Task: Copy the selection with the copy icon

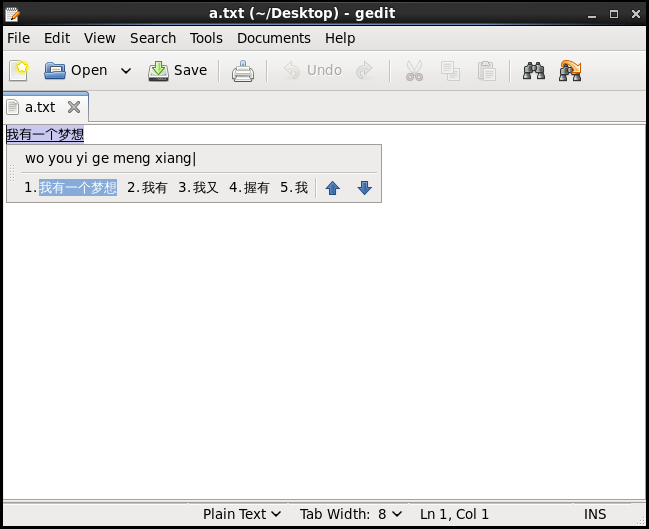Action: [450, 71]
